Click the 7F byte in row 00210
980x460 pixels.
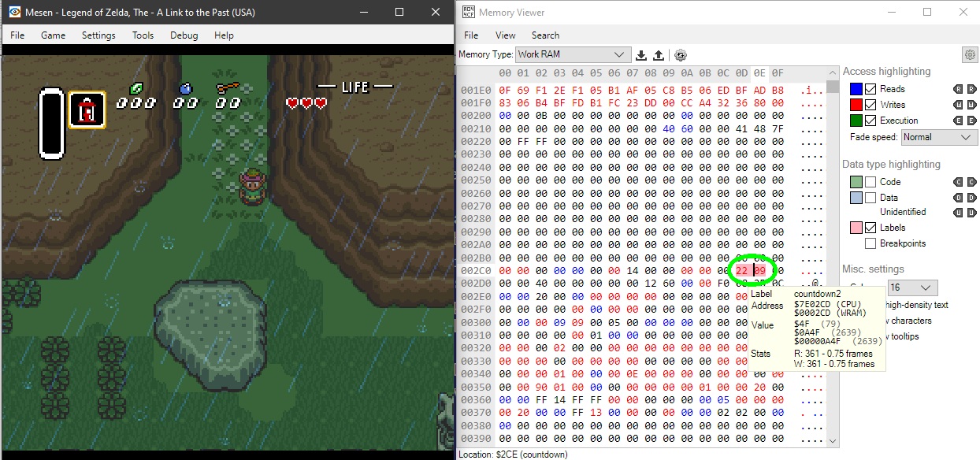778,128
